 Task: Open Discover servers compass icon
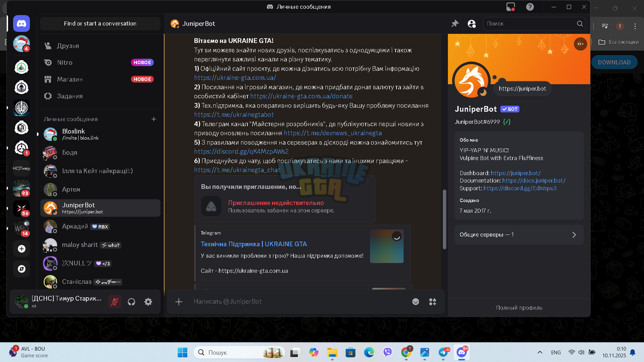click(21, 269)
